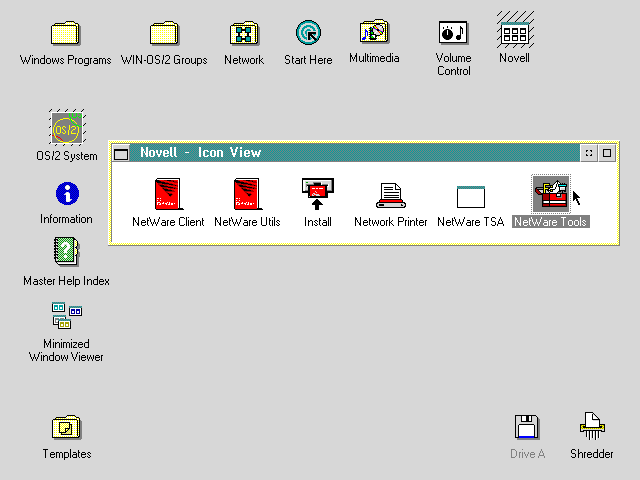Select the Drive A floppy icon
The width and height of the screenshot is (640, 480).
coord(527,427)
